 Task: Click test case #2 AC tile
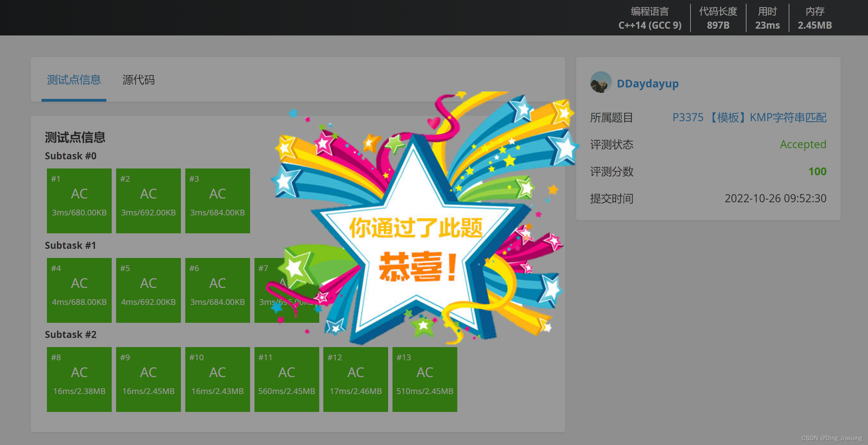click(148, 201)
